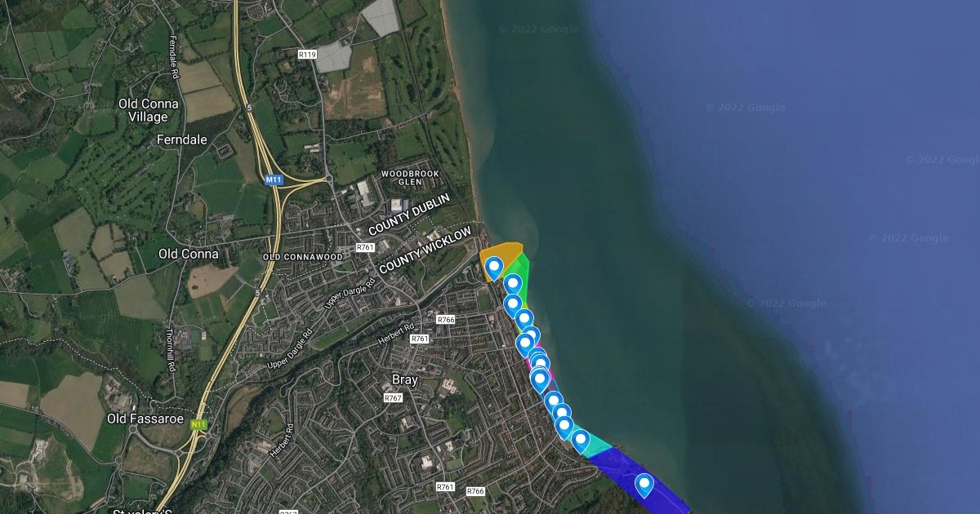980x514 pixels.
Task: Click the Bray town label
Action: pyautogui.click(x=405, y=380)
